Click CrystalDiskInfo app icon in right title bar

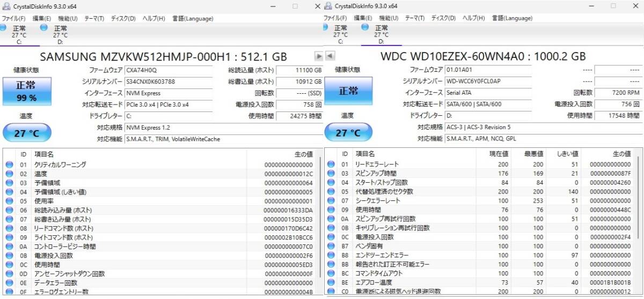click(x=328, y=6)
